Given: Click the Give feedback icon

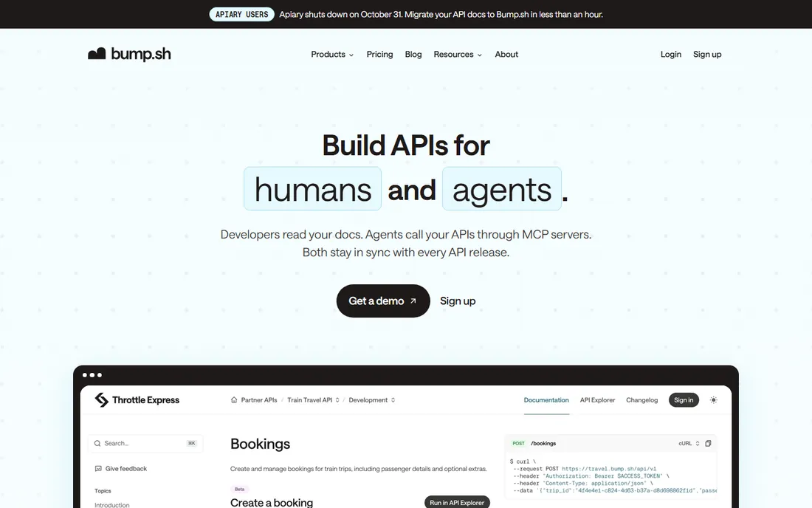Looking at the screenshot, I should pyautogui.click(x=98, y=469).
